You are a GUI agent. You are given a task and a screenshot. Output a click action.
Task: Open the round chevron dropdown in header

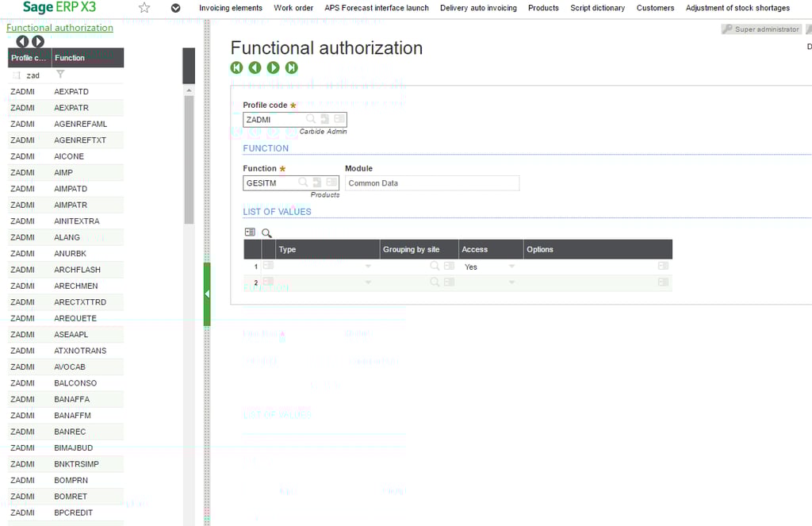coord(175,8)
